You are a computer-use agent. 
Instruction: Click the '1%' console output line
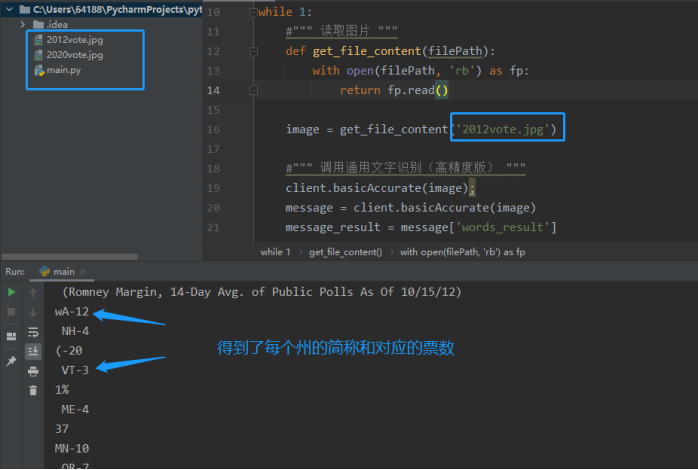(62, 390)
